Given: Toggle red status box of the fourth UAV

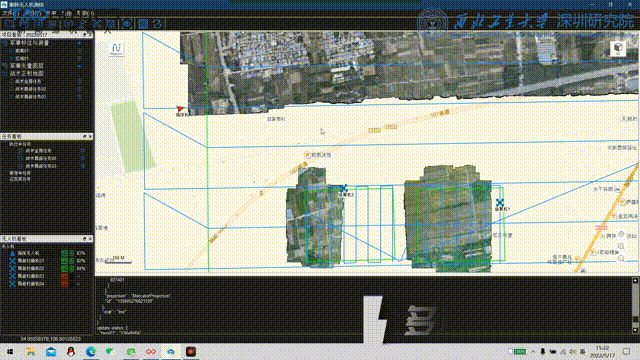Looking at the screenshot, I should point(64,276).
